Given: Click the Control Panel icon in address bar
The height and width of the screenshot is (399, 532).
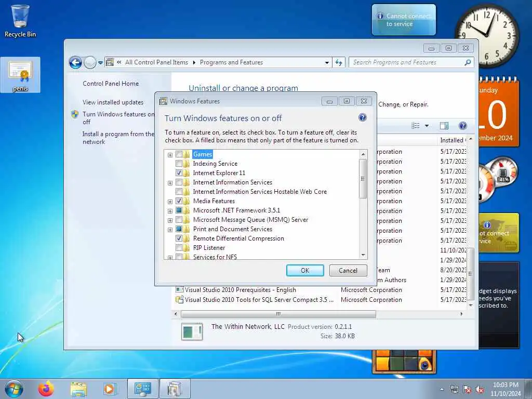Looking at the screenshot, I should click(110, 62).
